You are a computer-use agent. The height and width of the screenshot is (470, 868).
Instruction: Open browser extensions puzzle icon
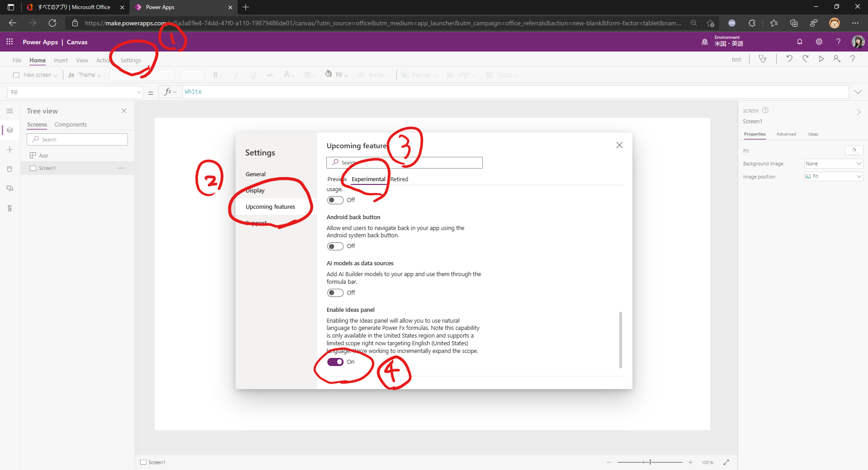click(752, 23)
